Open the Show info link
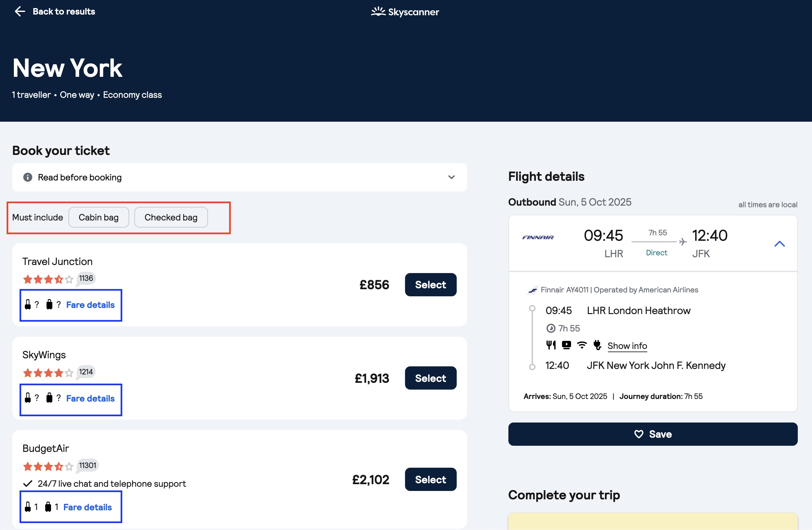Image resolution: width=812 pixels, height=530 pixels. pyautogui.click(x=627, y=346)
